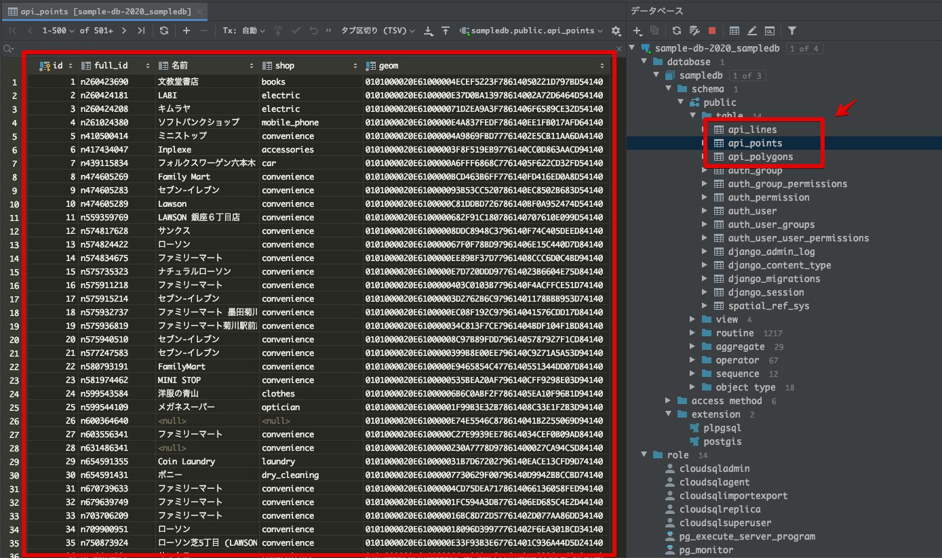Click duplicate data source icon
The height and width of the screenshot is (560, 942).
pos(654,31)
